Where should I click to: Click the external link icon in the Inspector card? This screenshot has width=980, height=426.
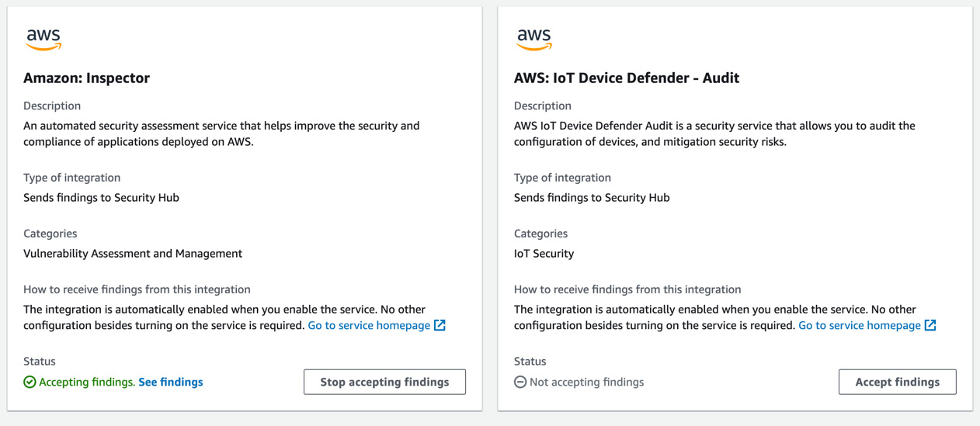[x=440, y=325]
